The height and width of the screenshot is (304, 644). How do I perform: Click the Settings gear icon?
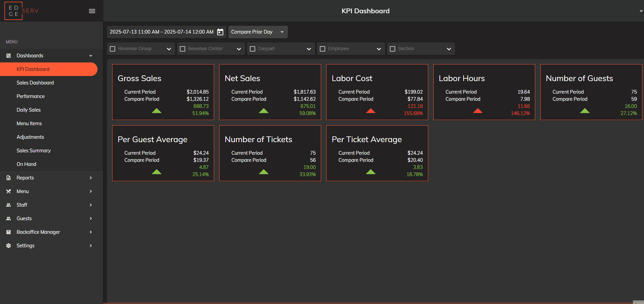pyautogui.click(x=8, y=246)
